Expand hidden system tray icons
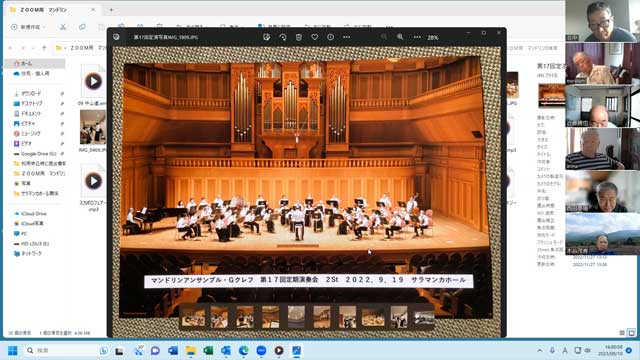 (540, 351)
